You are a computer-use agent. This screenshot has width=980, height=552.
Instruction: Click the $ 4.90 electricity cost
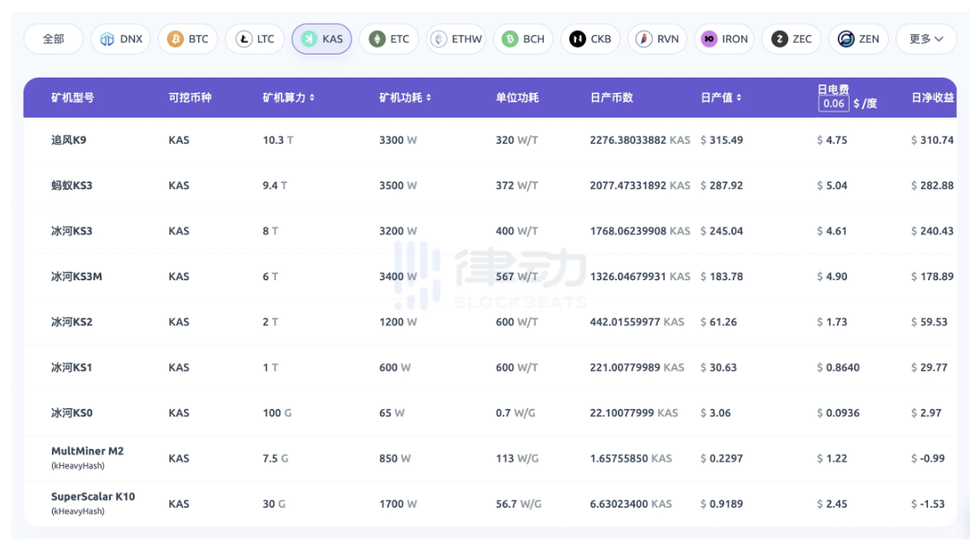833,277
